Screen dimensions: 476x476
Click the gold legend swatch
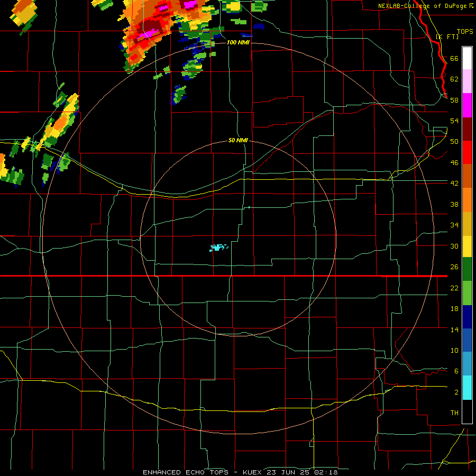click(x=467, y=223)
